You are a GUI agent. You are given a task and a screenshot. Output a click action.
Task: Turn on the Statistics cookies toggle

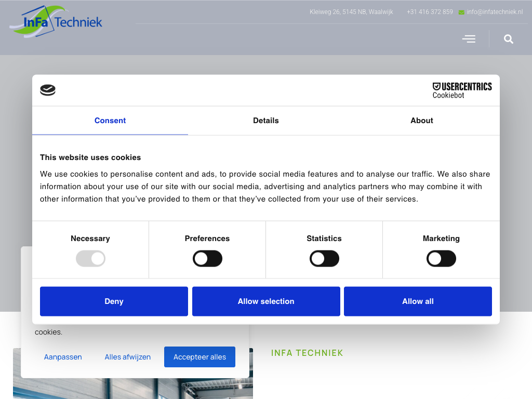click(x=324, y=259)
